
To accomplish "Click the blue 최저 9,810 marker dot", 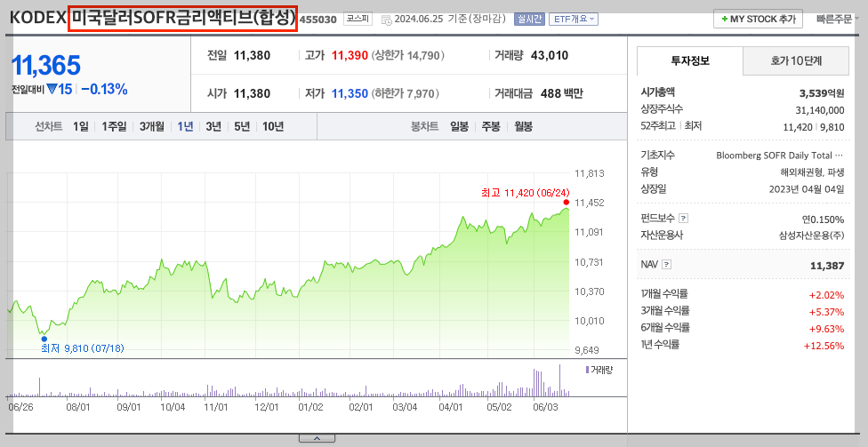I will (x=44, y=339).
